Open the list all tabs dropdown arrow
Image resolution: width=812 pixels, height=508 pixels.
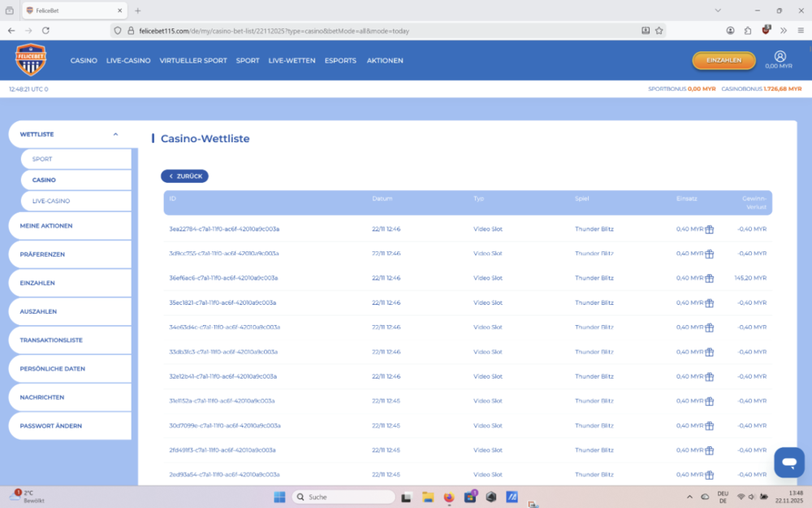(x=718, y=11)
